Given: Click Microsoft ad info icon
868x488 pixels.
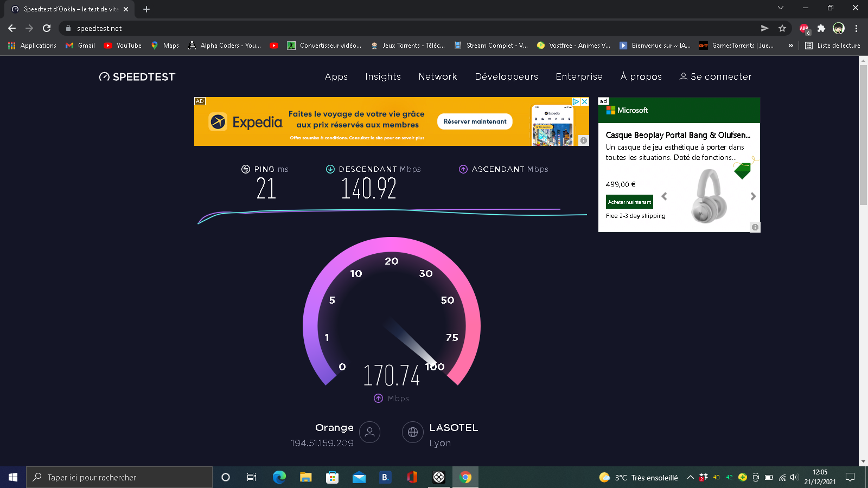Looking at the screenshot, I should [x=755, y=227].
